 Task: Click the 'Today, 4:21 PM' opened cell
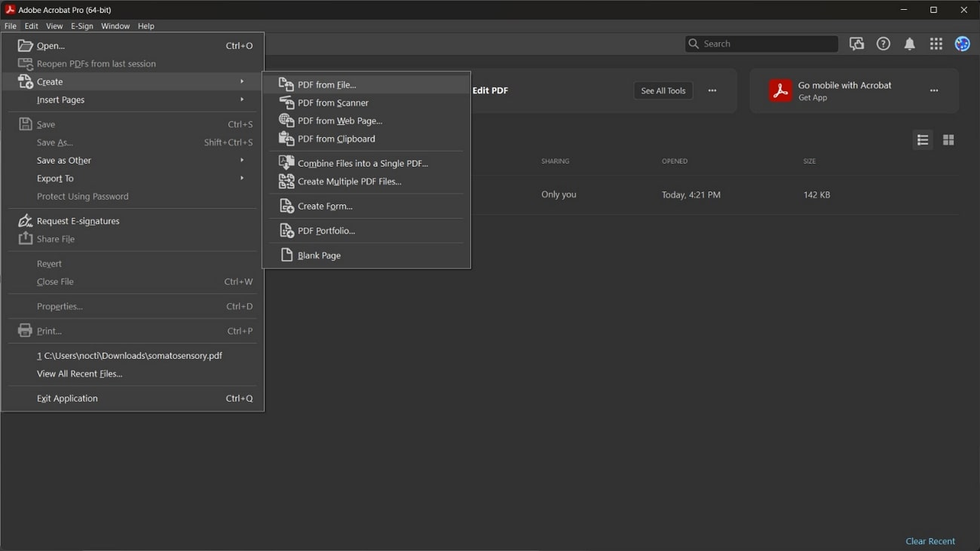click(x=691, y=194)
